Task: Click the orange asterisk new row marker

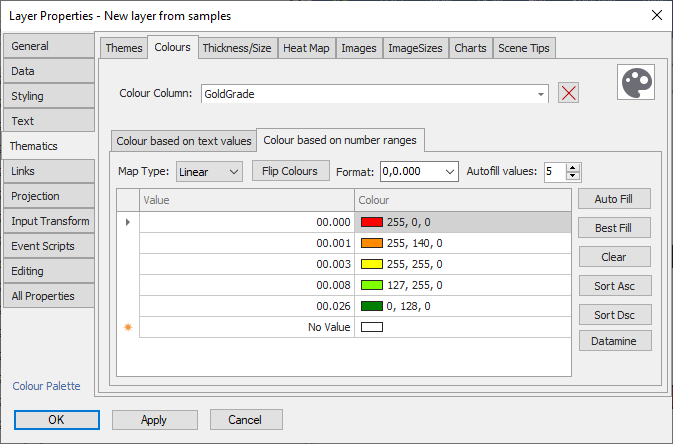Action: tap(127, 327)
